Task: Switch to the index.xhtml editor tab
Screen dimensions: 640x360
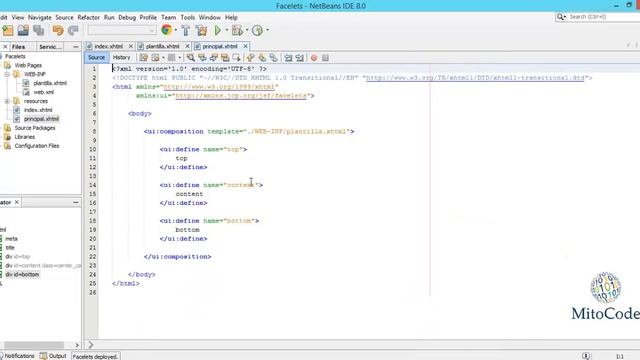Action: point(108,47)
